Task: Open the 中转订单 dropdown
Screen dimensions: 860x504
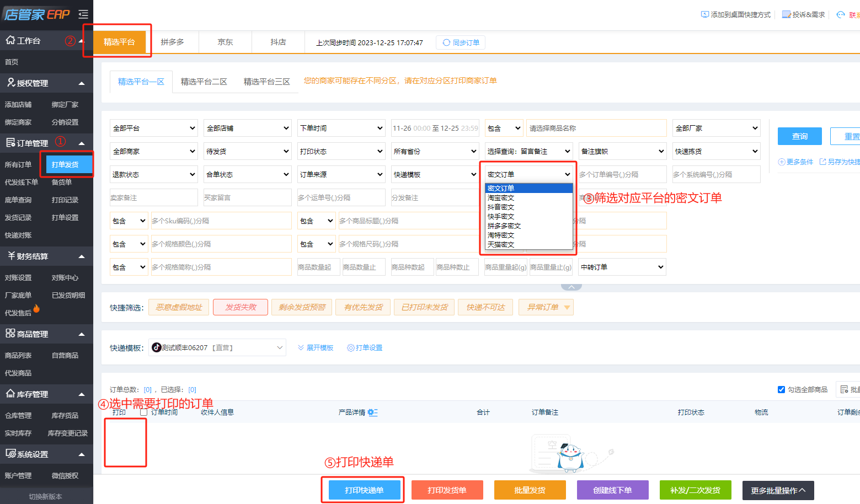Action: click(x=622, y=267)
